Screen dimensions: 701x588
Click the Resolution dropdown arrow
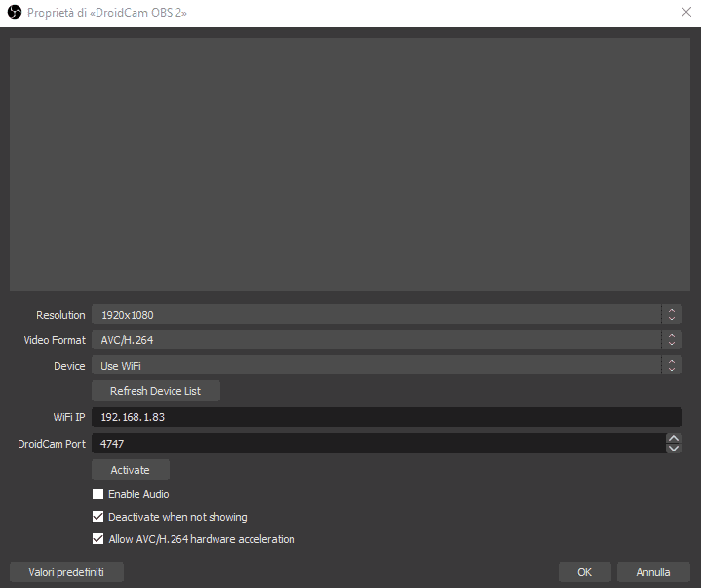[x=671, y=315]
